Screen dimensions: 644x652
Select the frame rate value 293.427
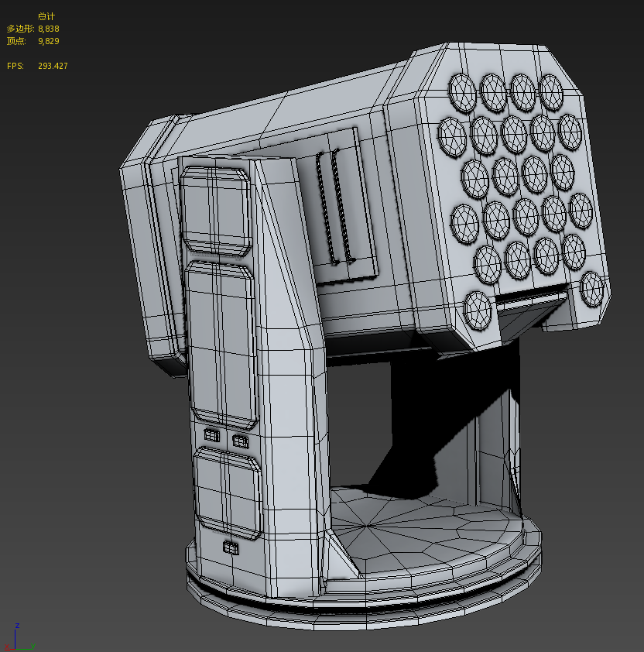[x=53, y=66]
